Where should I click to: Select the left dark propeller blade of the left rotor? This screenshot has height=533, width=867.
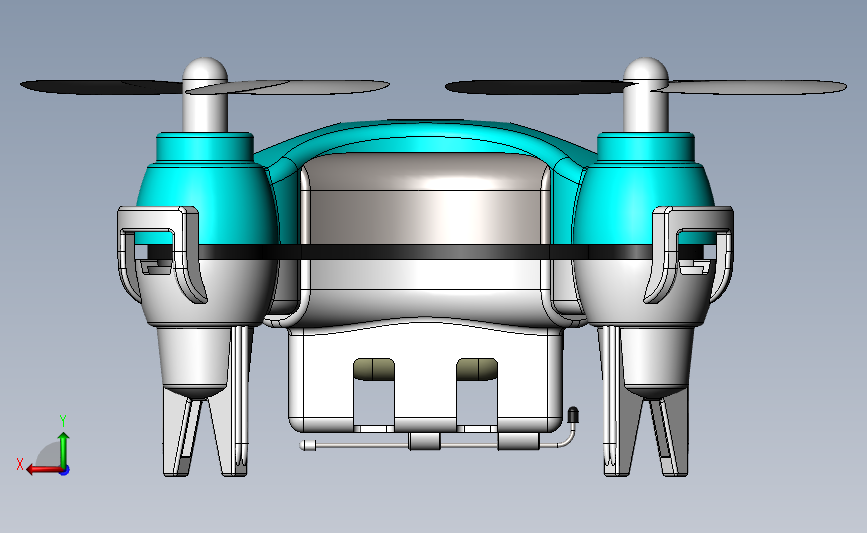pos(101,87)
